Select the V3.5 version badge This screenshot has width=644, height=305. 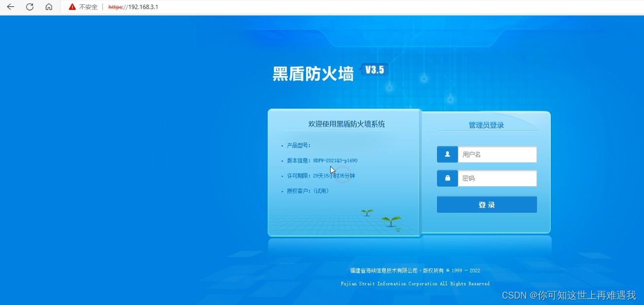click(x=374, y=70)
